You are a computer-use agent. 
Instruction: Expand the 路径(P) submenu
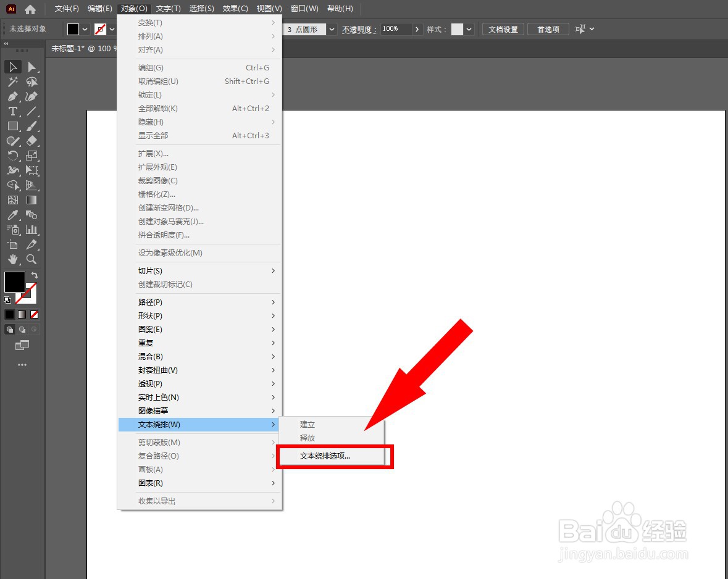pyautogui.click(x=199, y=302)
